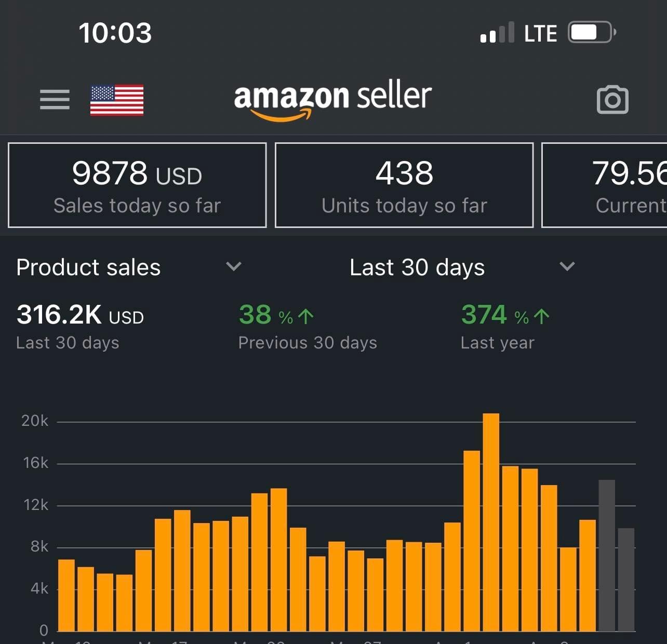Select the tallest orange bar above 20k
This screenshot has width=667, height=644.
coord(491,522)
